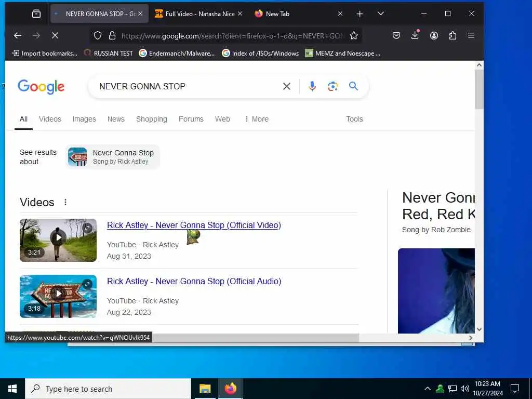
Task: Close the Full Video browser tab
Action: pyautogui.click(x=240, y=14)
